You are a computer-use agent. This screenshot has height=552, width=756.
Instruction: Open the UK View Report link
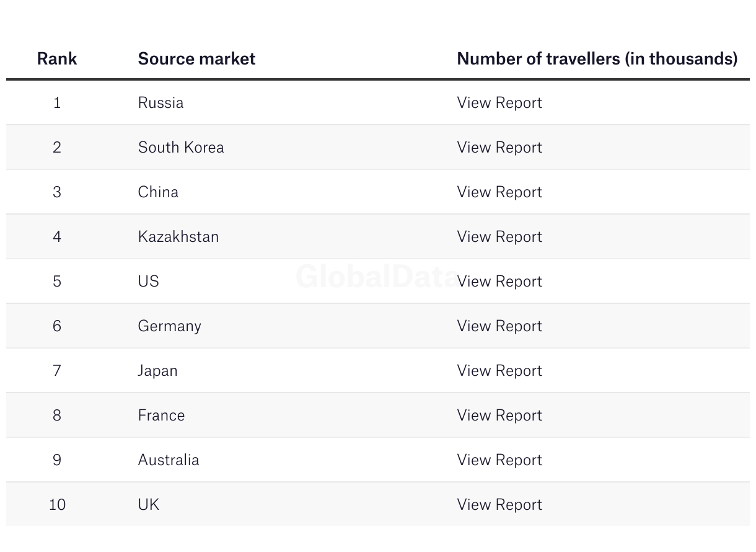point(499,504)
